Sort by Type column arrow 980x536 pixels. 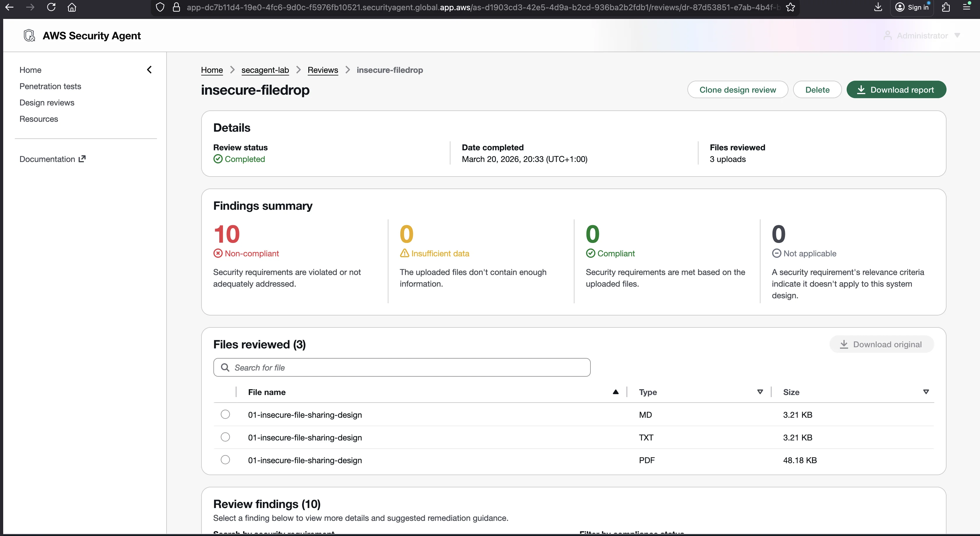(760, 392)
